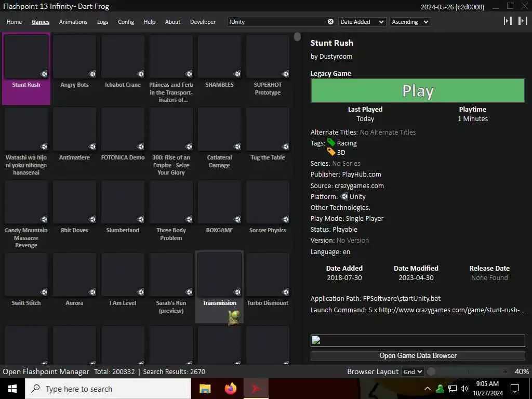Open the notification center
The height and width of the screenshot is (399, 532).
(x=515, y=389)
